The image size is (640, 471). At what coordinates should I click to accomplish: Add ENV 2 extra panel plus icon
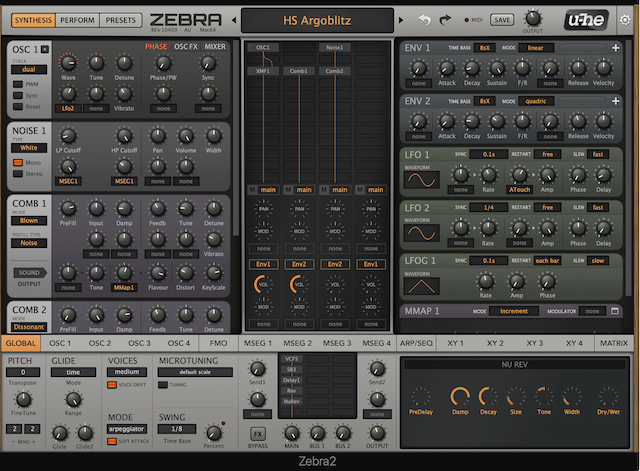(616, 101)
